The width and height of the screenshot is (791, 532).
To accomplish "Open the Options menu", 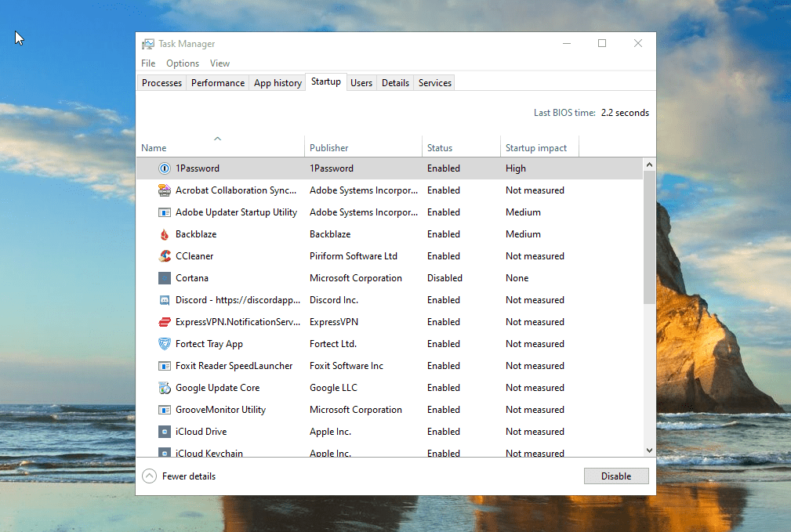I will [183, 63].
